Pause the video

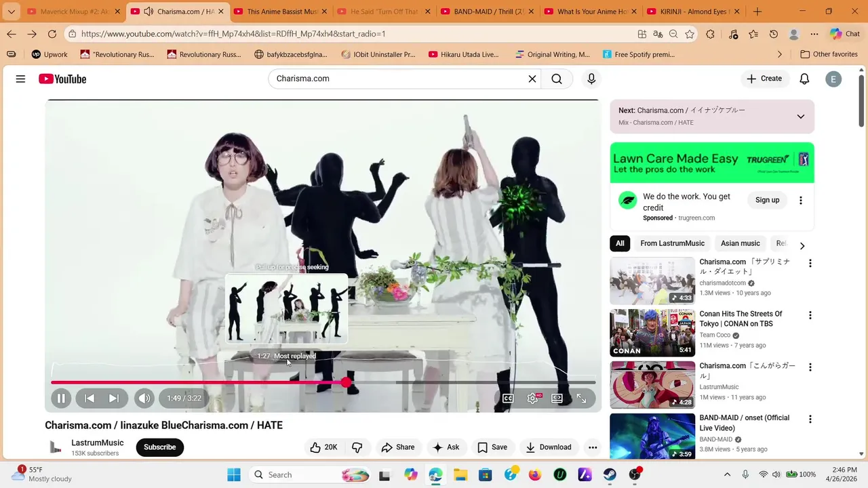[x=61, y=399]
